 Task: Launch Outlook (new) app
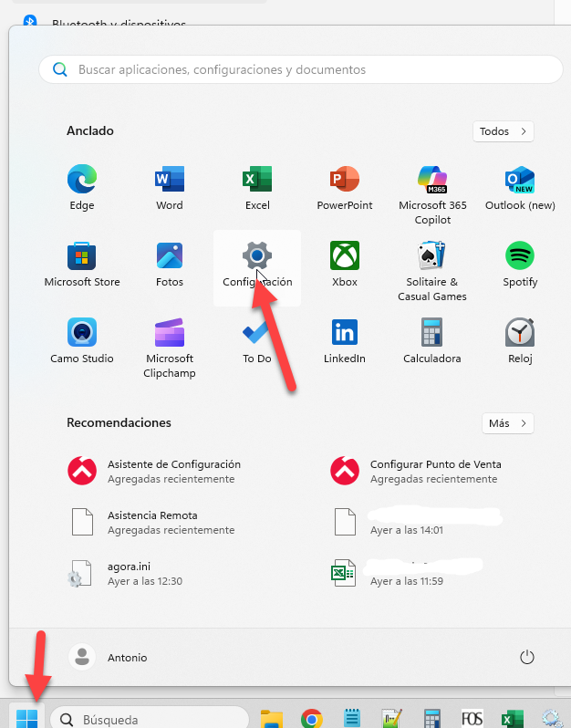click(x=520, y=188)
